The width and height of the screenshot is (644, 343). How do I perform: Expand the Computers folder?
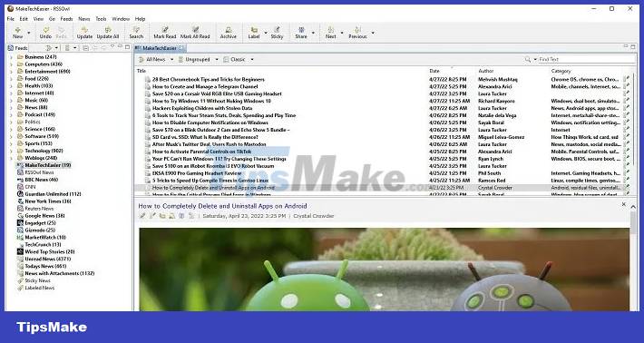point(11,64)
